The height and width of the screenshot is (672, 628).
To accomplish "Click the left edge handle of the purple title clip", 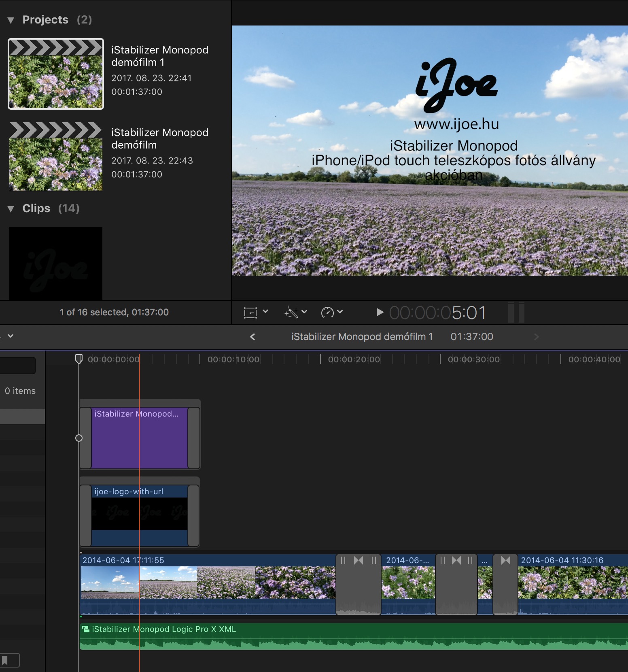I will coord(85,438).
